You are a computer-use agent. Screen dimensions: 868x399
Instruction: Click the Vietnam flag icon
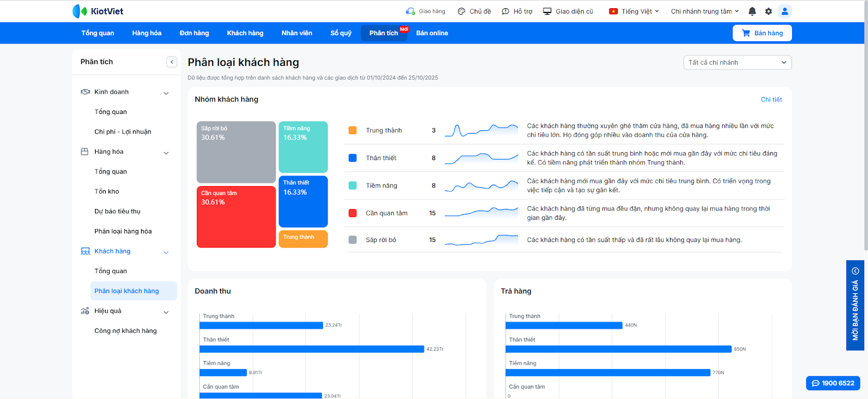point(614,11)
